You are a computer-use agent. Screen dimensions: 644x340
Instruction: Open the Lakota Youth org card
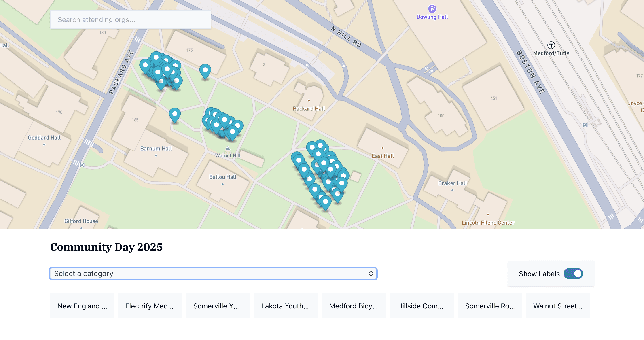[286, 306]
